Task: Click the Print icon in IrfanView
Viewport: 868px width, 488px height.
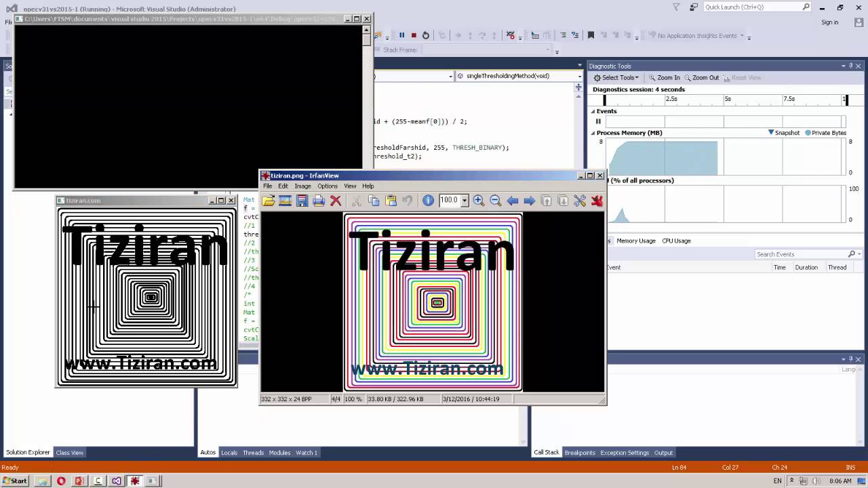Action: click(x=319, y=201)
